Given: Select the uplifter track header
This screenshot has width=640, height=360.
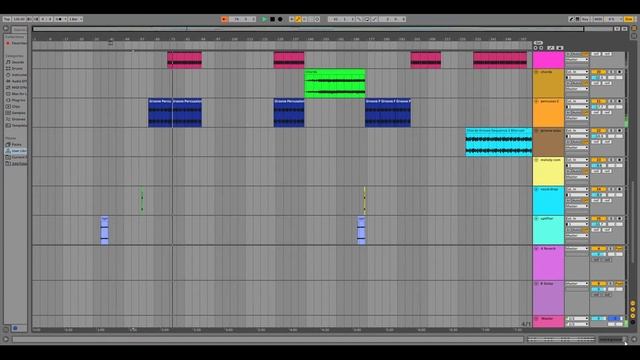Looking at the screenshot, I should (x=548, y=231).
